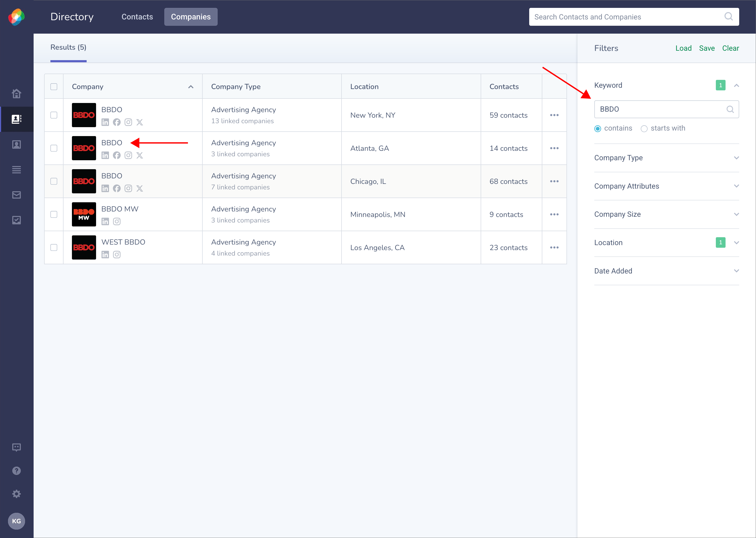
Task: Open the more-options menu for BBDO Atlanta
Action: click(x=554, y=148)
